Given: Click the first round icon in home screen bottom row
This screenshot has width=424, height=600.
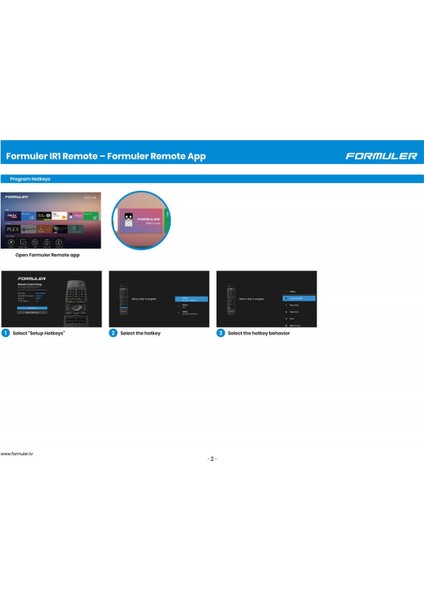Looking at the screenshot, I should 11,242.
